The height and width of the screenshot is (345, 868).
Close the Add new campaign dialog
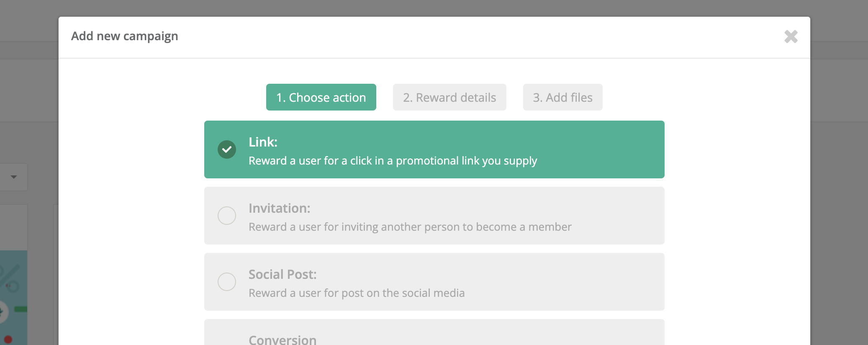(791, 36)
